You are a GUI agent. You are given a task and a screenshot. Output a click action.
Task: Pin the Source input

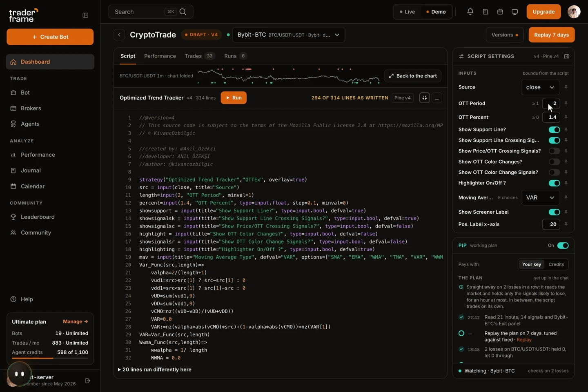[x=566, y=87]
